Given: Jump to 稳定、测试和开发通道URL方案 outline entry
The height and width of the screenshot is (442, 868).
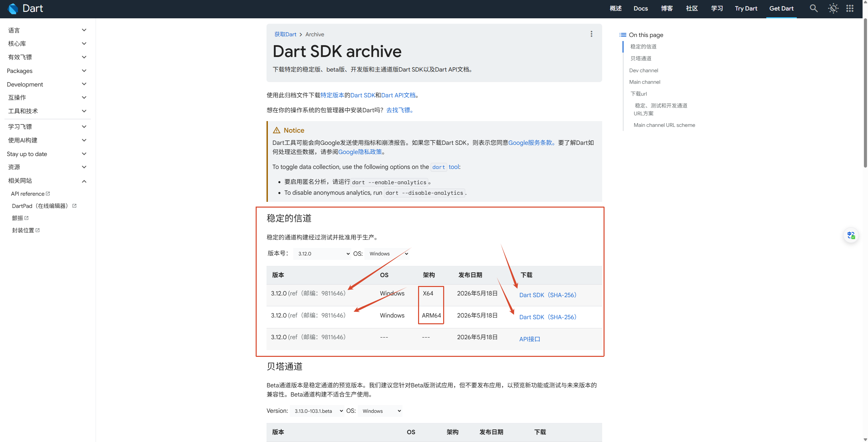Looking at the screenshot, I should click(660, 109).
